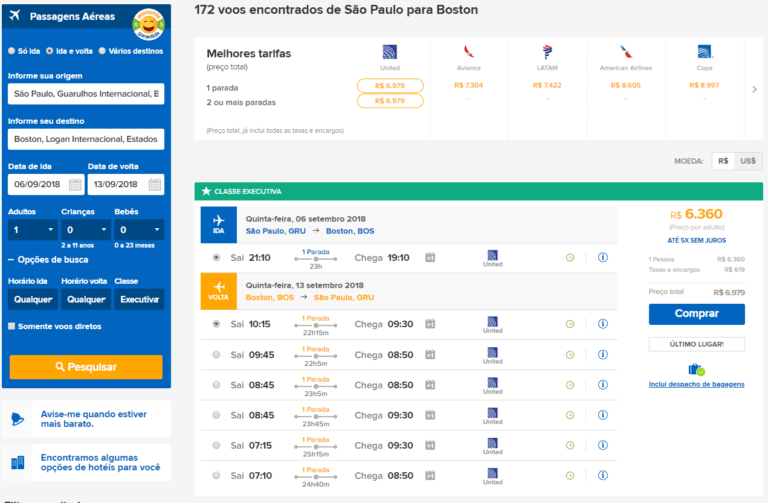Click the bell price alert icon
The width and height of the screenshot is (768, 503).
(17, 419)
